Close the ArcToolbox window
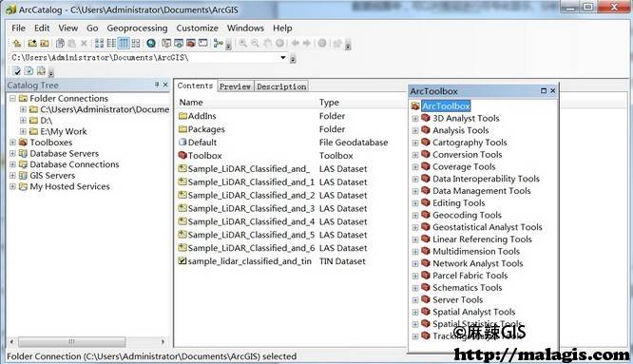Image resolution: width=633 pixels, height=364 pixels. click(x=552, y=91)
